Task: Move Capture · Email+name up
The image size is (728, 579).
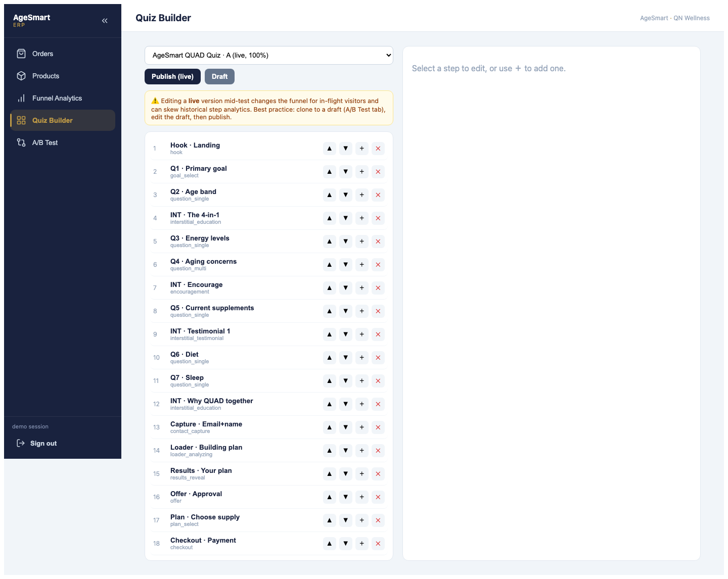Action: click(x=330, y=427)
